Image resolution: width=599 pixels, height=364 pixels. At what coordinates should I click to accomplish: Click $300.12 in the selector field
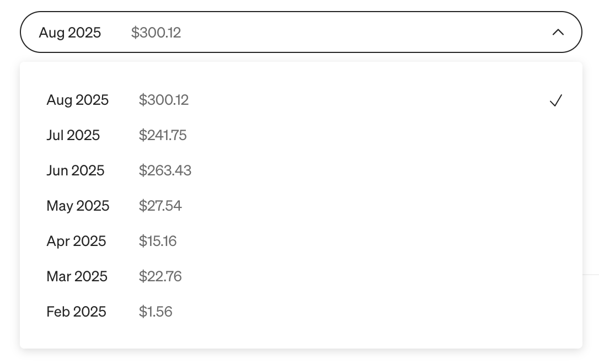(x=156, y=33)
